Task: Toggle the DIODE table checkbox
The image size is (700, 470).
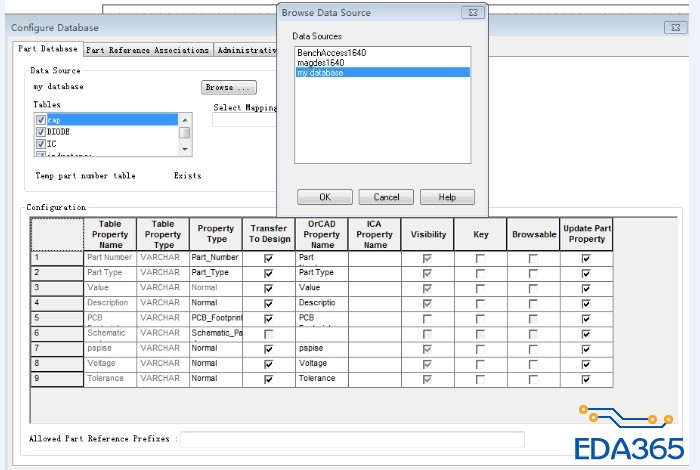Action: click(41, 132)
